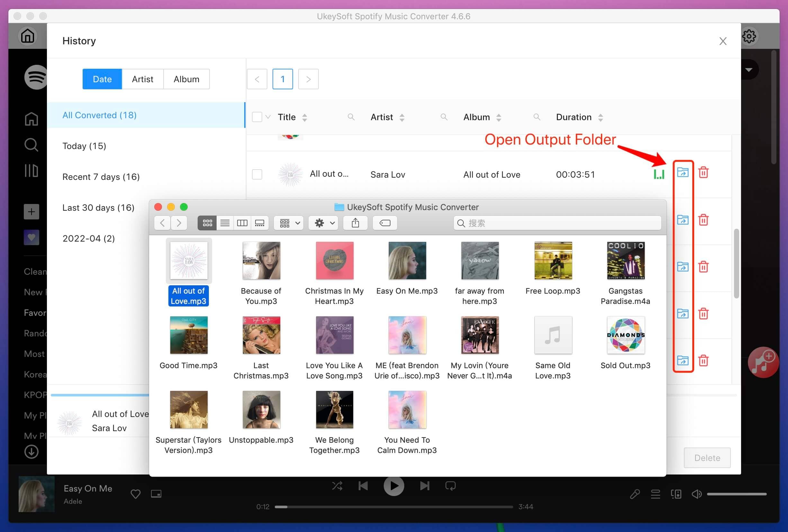Image resolution: width=788 pixels, height=532 pixels.
Task: Select the Artist tab in history
Action: pyautogui.click(x=142, y=79)
